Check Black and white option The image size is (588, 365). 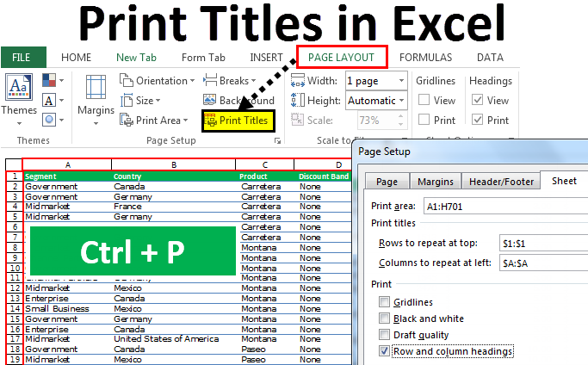(x=384, y=319)
